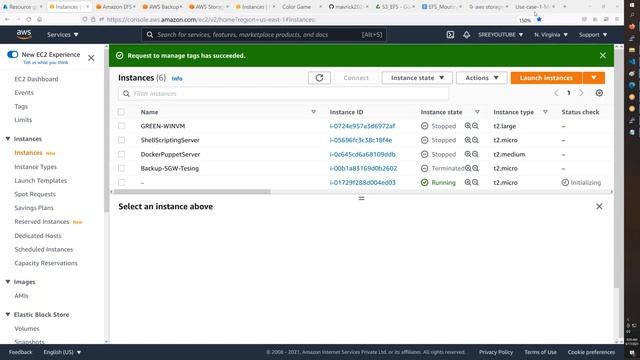Select the unnamed running instance checkbox

[121, 182]
